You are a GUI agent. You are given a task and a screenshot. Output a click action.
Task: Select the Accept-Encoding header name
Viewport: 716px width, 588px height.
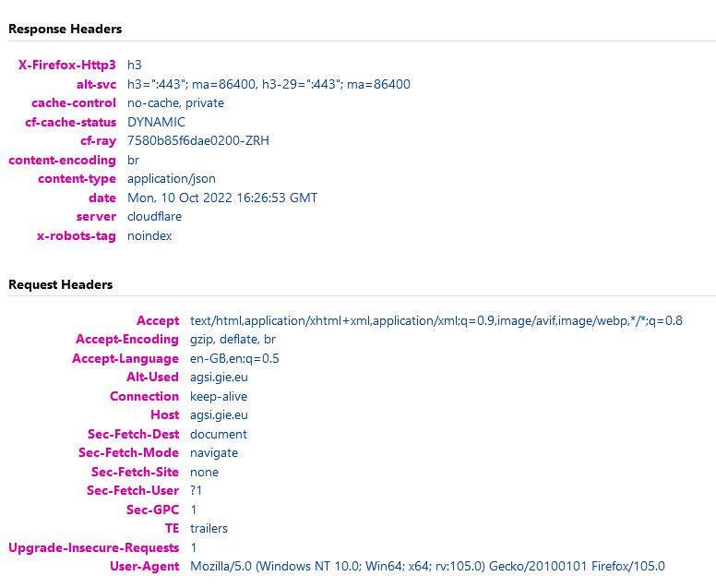pyautogui.click(x=127, y=340)
